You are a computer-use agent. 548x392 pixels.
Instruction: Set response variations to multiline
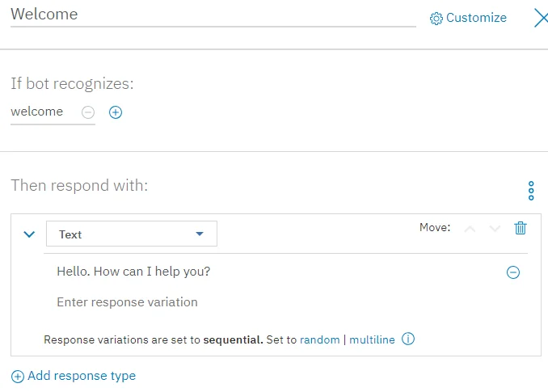point(372,339)
